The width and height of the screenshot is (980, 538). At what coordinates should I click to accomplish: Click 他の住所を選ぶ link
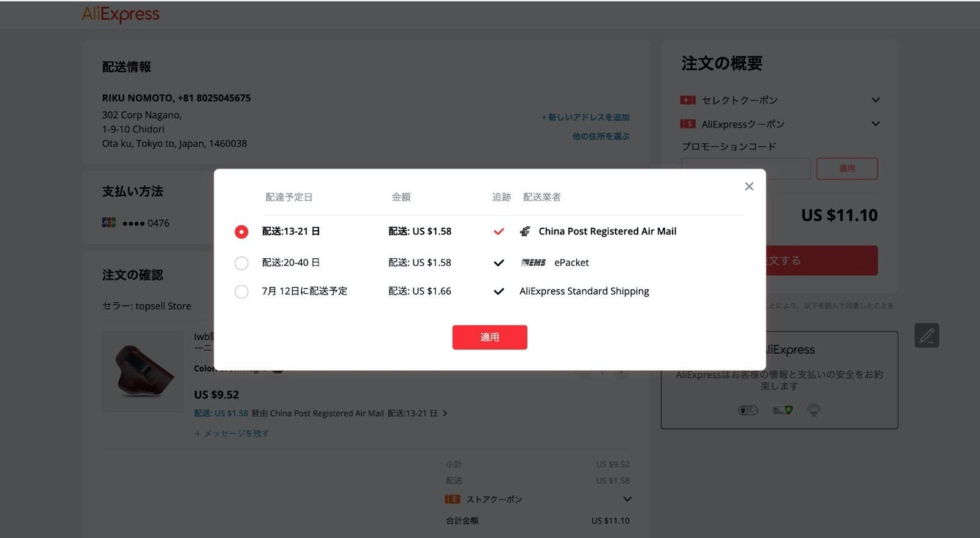[x=600, y=136]
